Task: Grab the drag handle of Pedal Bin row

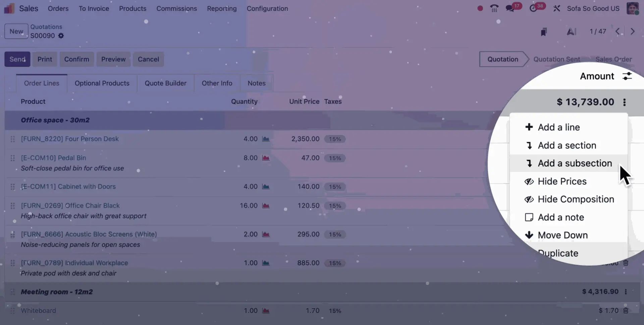Action: coord(12,158)
